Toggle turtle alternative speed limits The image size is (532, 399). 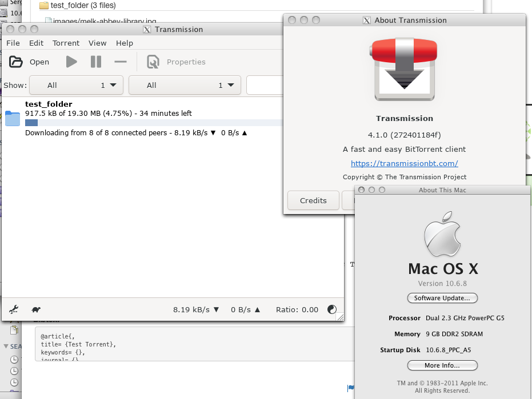coord(36,309)
